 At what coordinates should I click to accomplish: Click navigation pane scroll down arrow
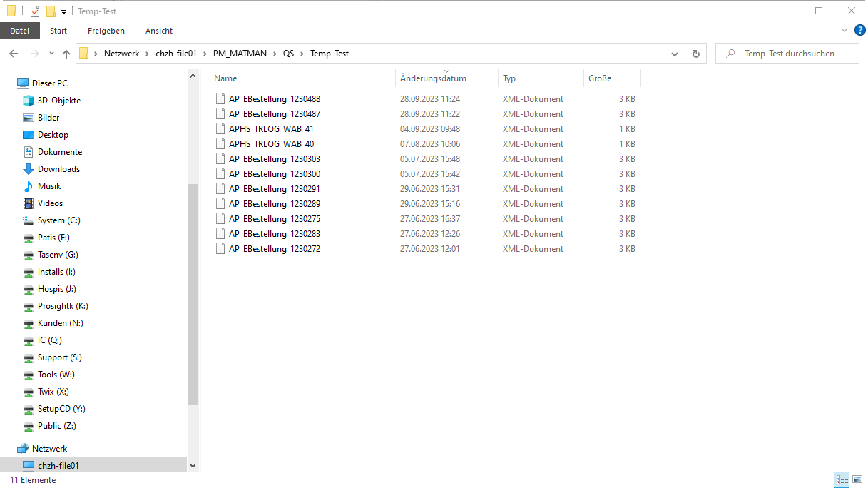(193, 465)
